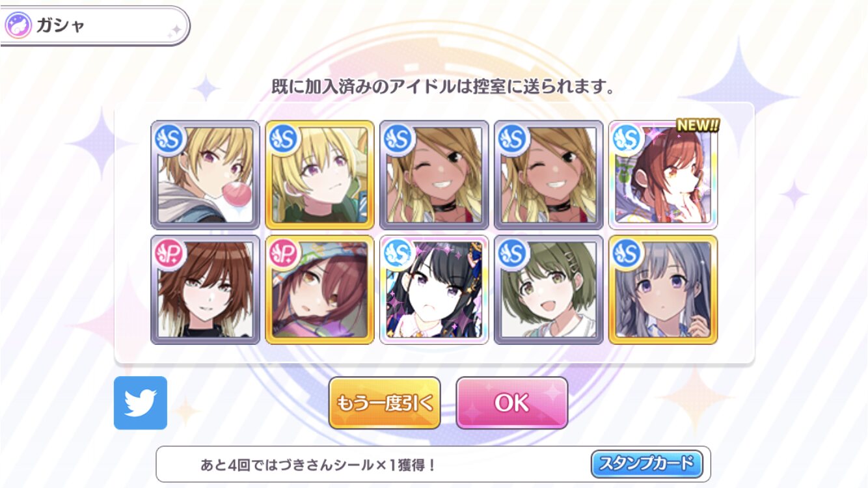Tap the S badge on the bubblegum idol card
The width and height of the screenshot is (868, 488).
pyautogui.click(x=170, y=139)
